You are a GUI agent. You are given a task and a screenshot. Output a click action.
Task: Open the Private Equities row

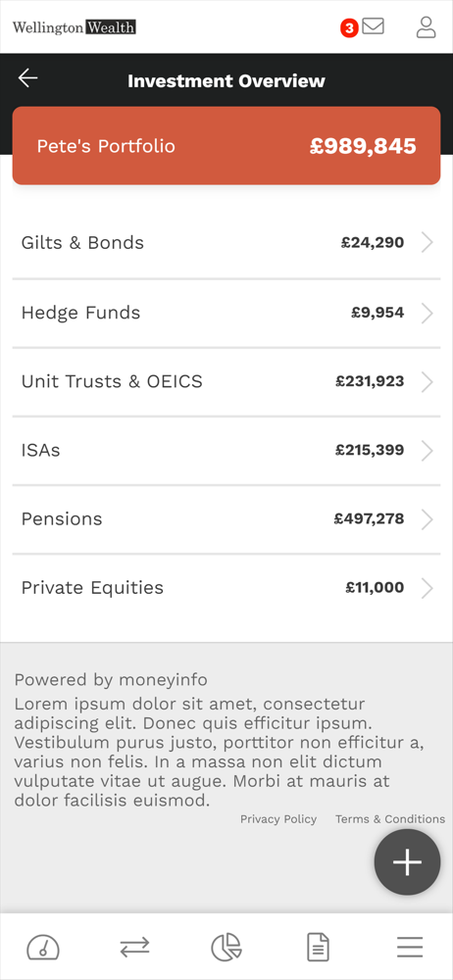pos(226,588)
